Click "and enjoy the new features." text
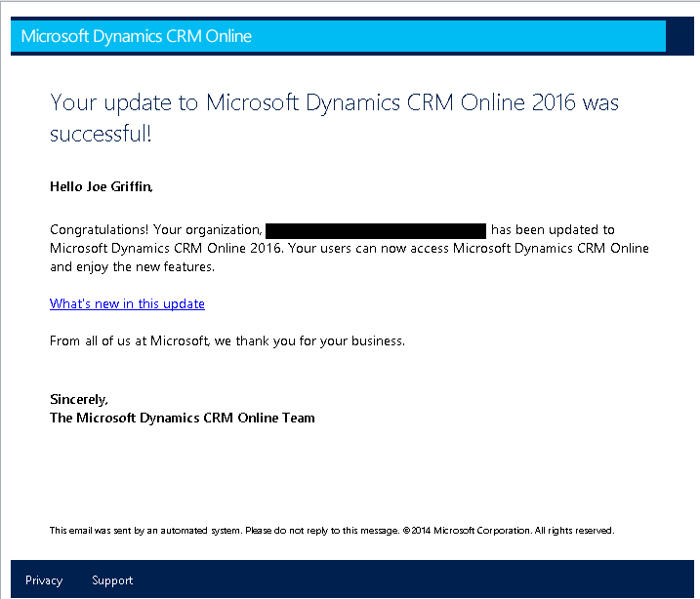Viewport: 700px width, 599px height. (x=132, y=266)
